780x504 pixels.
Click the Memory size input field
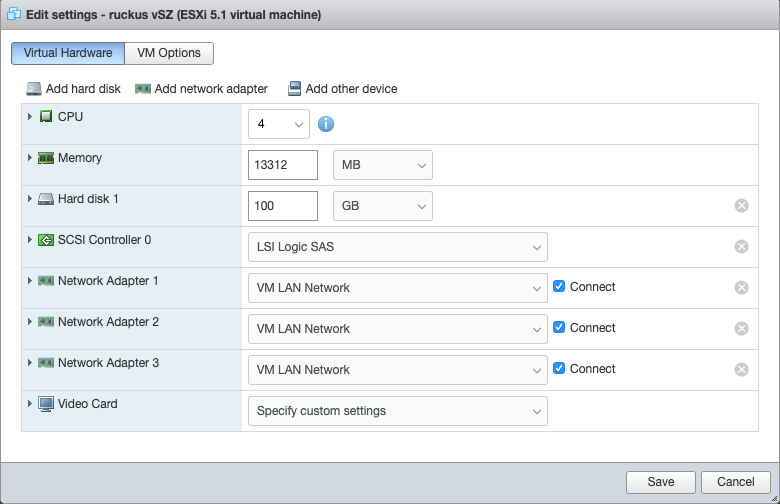282,165
